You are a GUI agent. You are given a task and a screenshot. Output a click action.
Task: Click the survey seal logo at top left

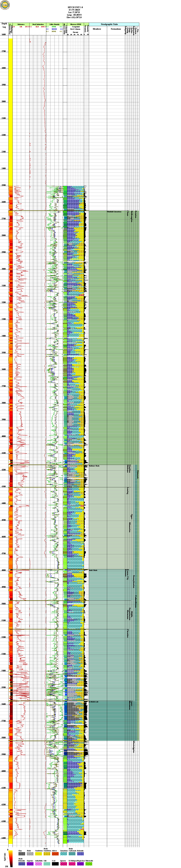click(x=5, y=5)
